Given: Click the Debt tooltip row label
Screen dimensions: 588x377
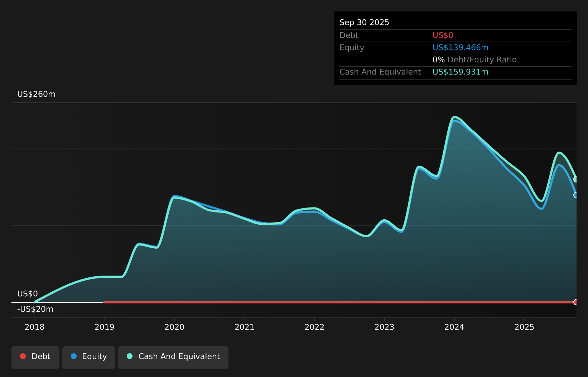Looking at the screenshot, I should pos(349,35).
